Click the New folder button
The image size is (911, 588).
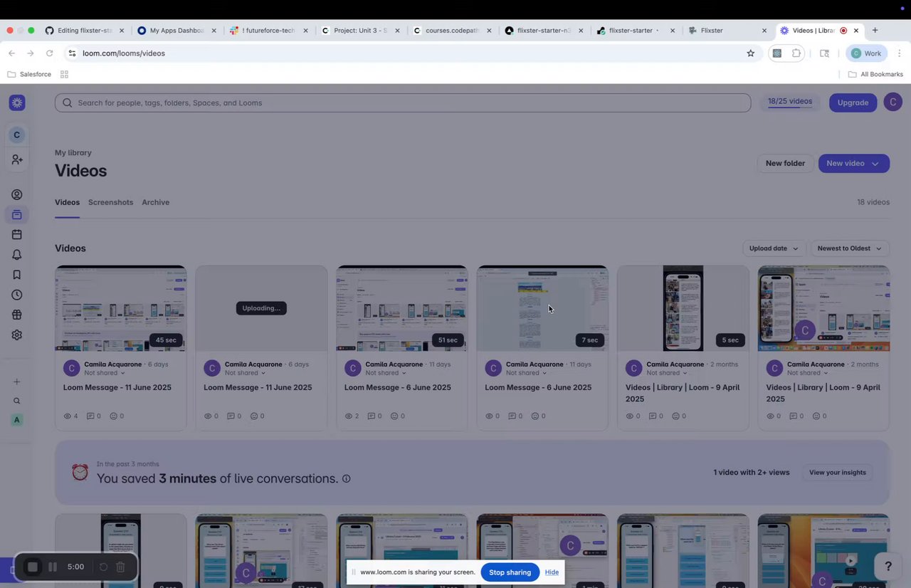[785, 164]
